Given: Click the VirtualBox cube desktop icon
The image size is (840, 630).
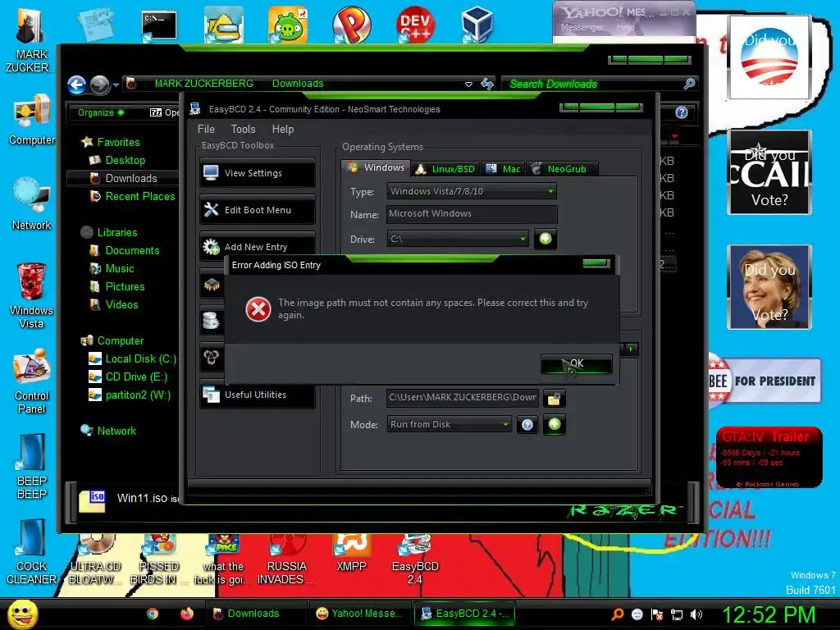Looking at the screenshot, I should [477, 25].
